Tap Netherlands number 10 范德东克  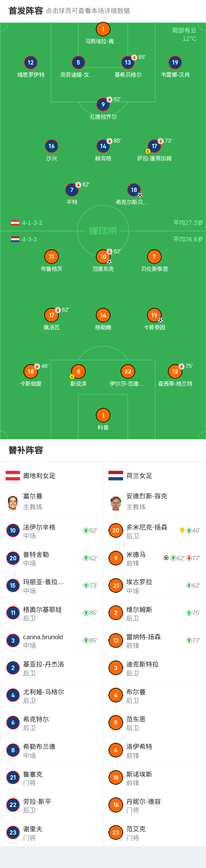(103, 257)
